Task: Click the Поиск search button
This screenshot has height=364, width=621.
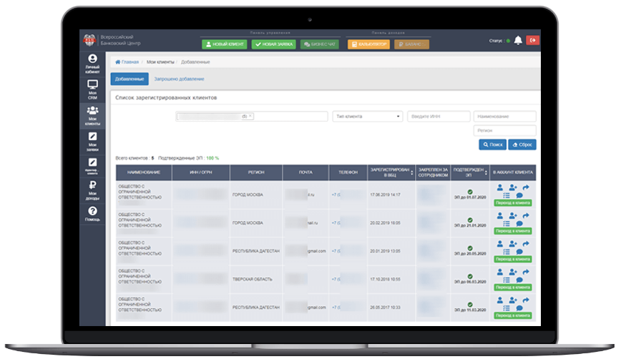Action: 492,144
